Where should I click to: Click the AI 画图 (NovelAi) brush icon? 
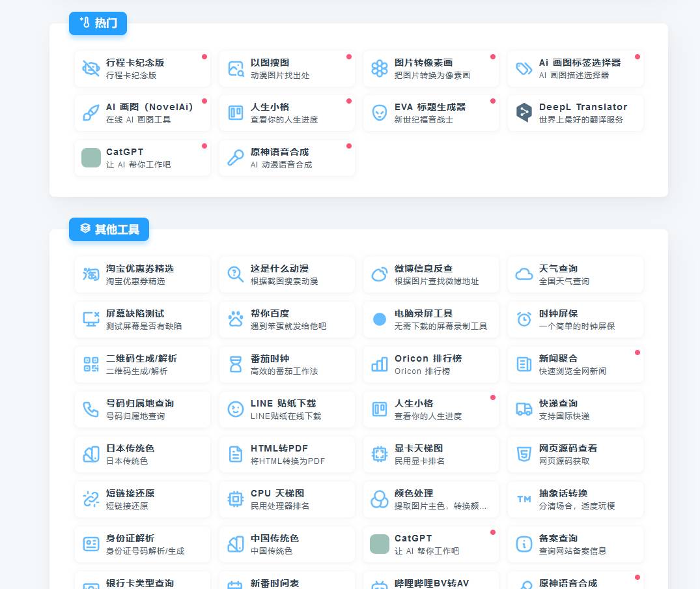(91, 113)
